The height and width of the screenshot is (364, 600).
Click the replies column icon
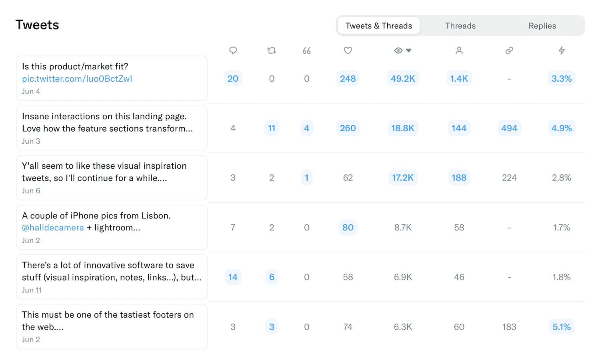point(233,50)
